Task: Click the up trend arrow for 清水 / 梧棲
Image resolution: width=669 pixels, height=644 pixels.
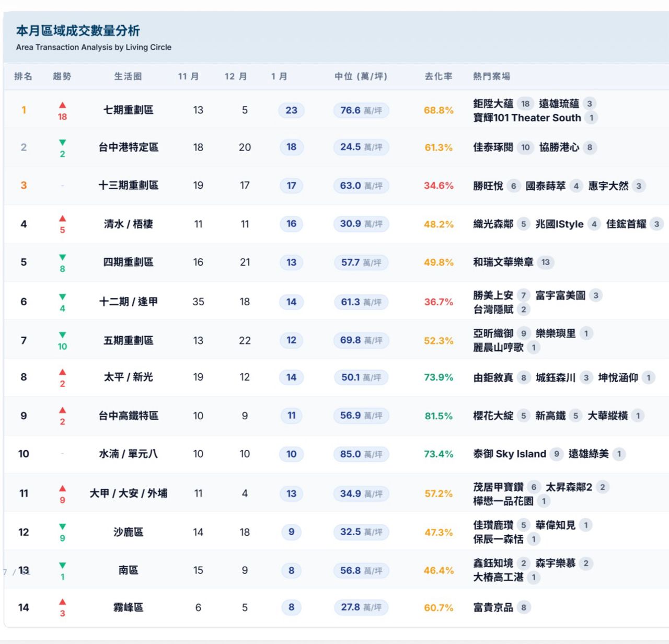Action: coord(62,218)
